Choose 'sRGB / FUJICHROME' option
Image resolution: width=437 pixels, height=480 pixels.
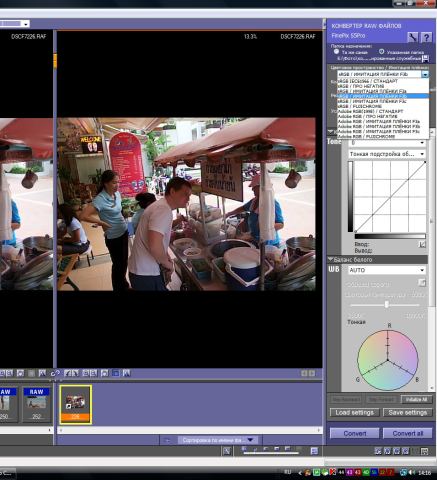click(383, 106)
